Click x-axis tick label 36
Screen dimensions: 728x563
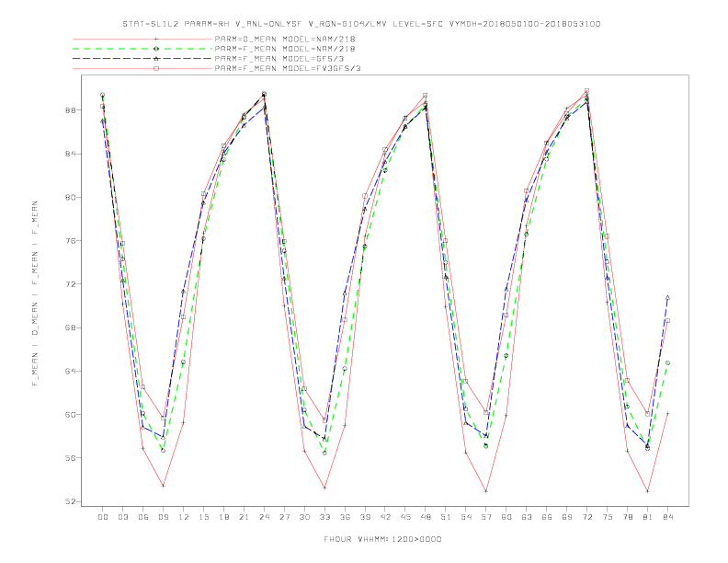(345, 517)
